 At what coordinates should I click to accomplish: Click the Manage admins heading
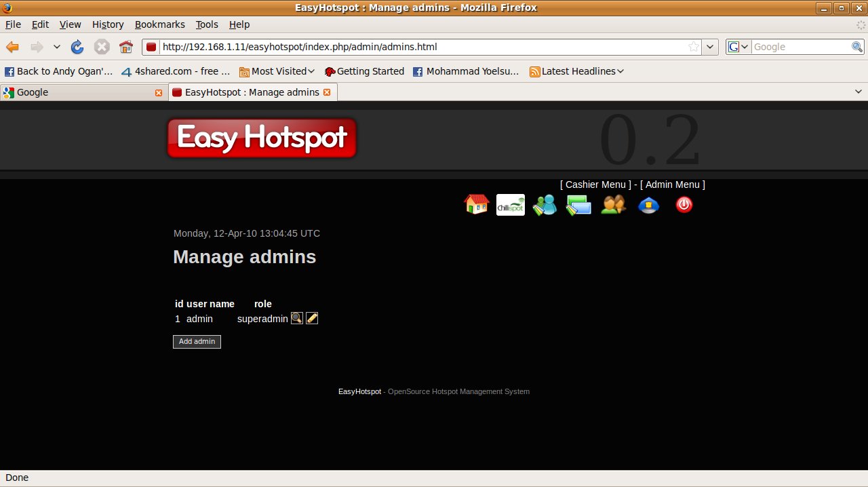pos(244,257)
